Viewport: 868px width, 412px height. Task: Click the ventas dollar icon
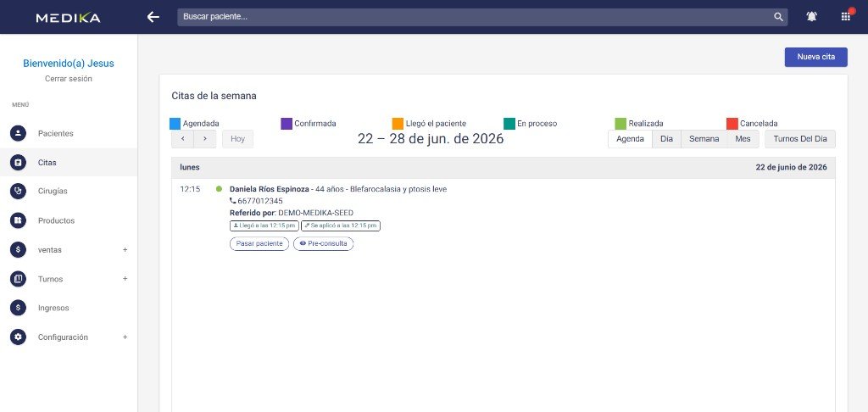point(19,250)
